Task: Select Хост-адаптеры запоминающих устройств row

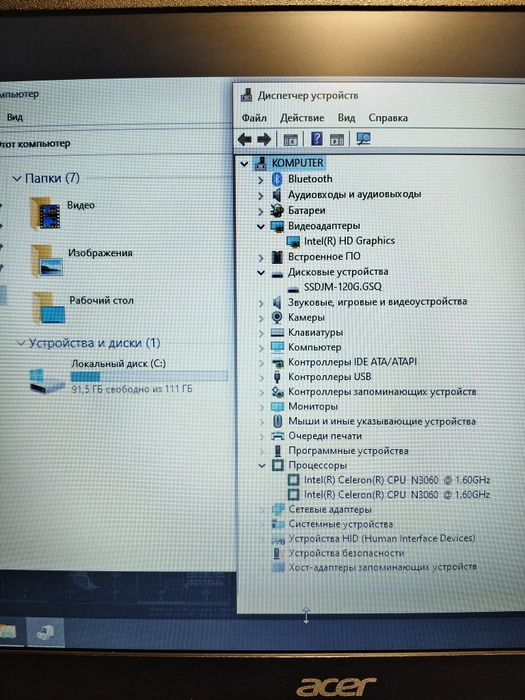Action: [x=383, y=567]
